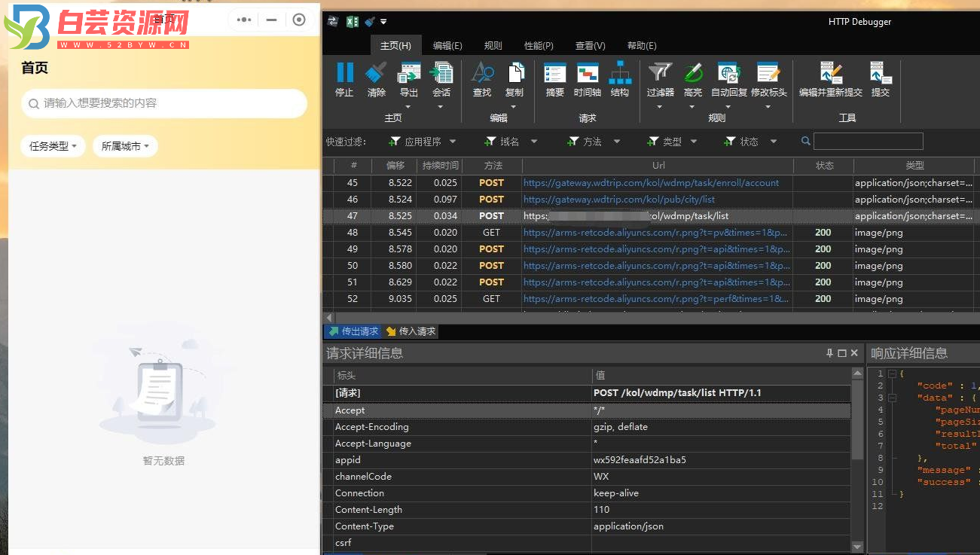Open the 所属城市 dropdown
This screenshot has height=555, width=980.
coord(125,146)
